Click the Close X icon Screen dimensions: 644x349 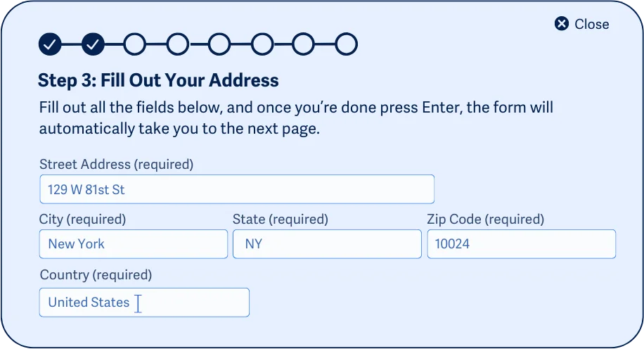click(562, 24)
